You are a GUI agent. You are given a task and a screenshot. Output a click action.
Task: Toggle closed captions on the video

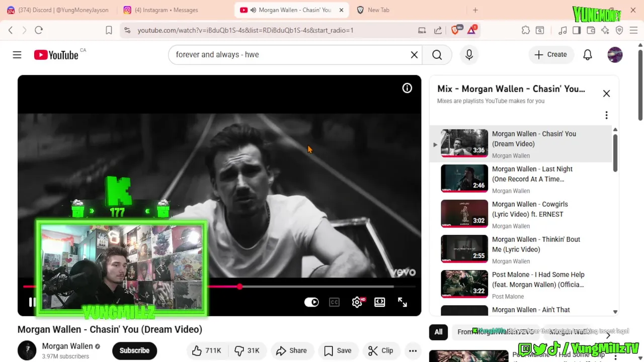pos(335,302)
